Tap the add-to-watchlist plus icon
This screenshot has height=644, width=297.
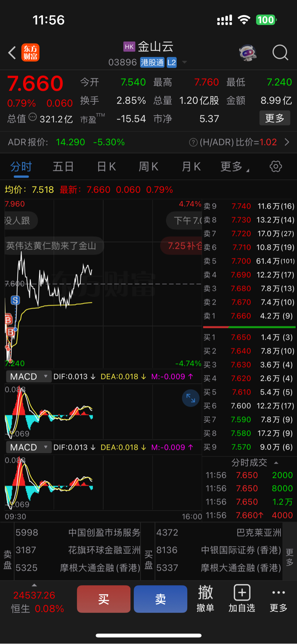242,592
